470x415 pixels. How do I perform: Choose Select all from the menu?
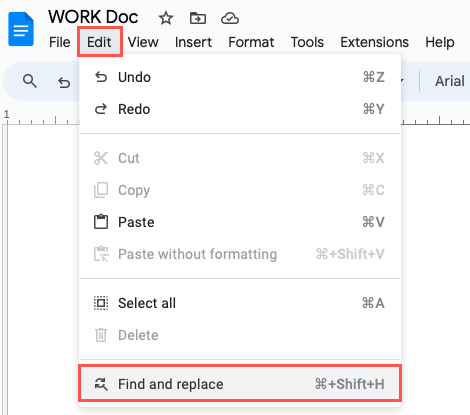click(240, 303)
